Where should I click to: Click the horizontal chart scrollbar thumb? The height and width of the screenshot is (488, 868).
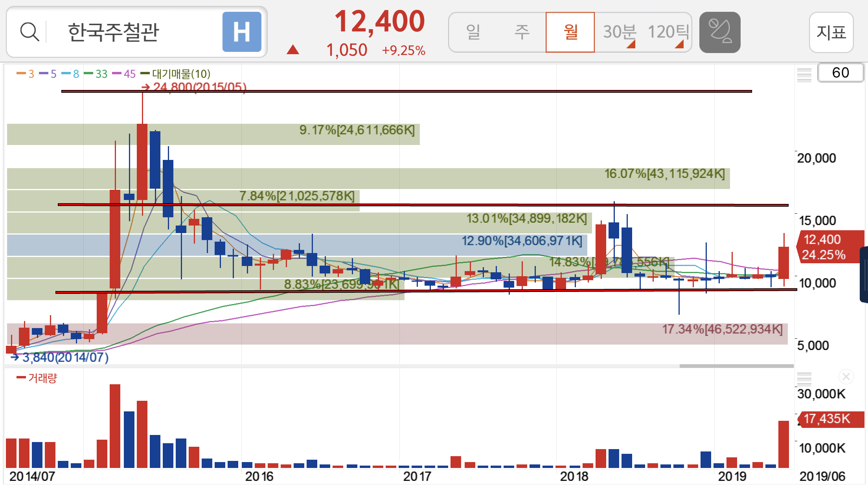coord(736,366)
